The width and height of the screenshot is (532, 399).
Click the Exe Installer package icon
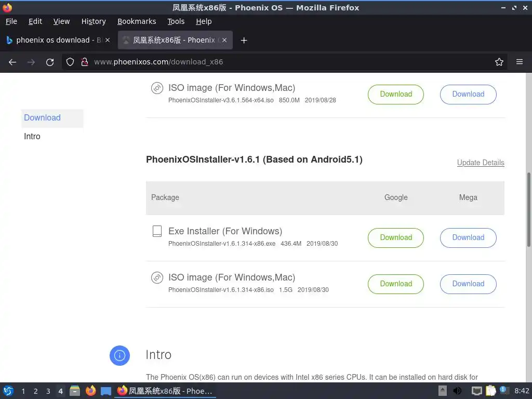(x=157, y=231)
